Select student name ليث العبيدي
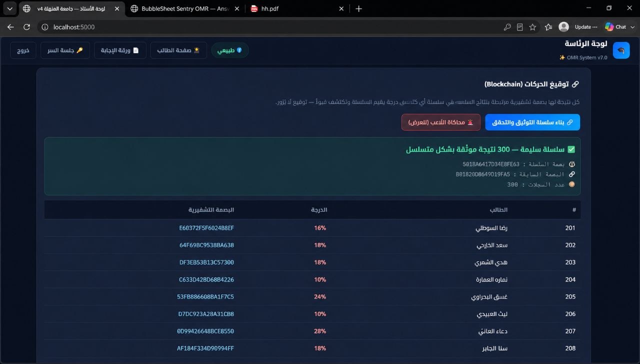640x364 pixels. pos(492,314)
